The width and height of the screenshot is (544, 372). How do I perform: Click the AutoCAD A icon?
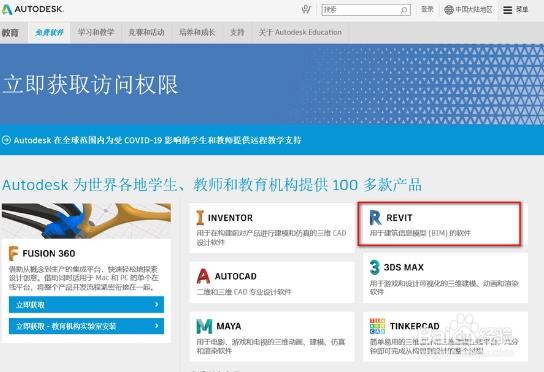203,276
